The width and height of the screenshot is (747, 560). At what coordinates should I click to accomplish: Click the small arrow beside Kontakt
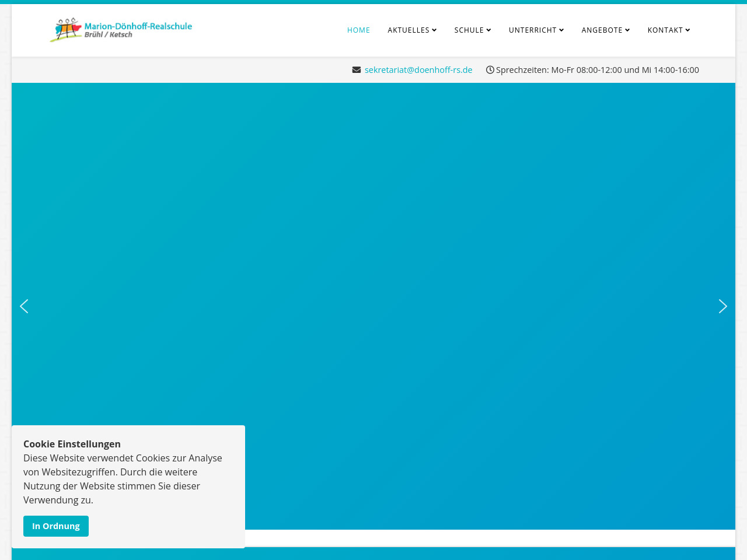click(x=687, y=30)
